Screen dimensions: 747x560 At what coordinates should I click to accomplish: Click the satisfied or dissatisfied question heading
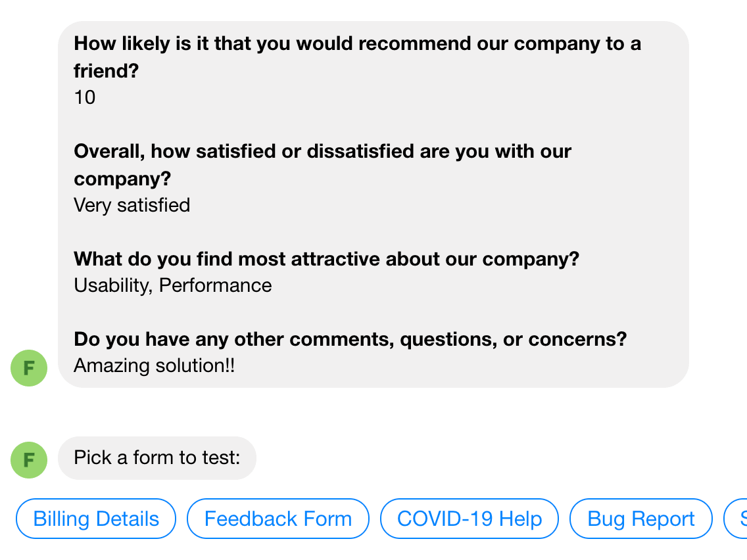(x=322, y=152)
